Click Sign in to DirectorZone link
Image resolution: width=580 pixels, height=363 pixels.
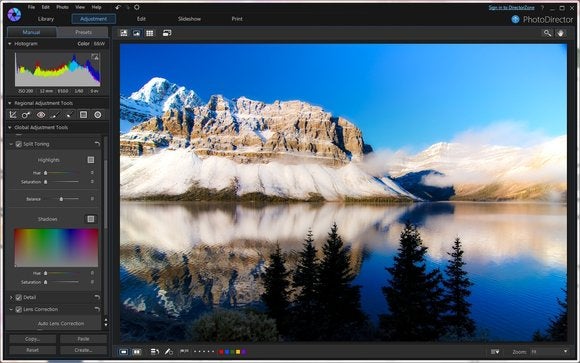[511, 8]
